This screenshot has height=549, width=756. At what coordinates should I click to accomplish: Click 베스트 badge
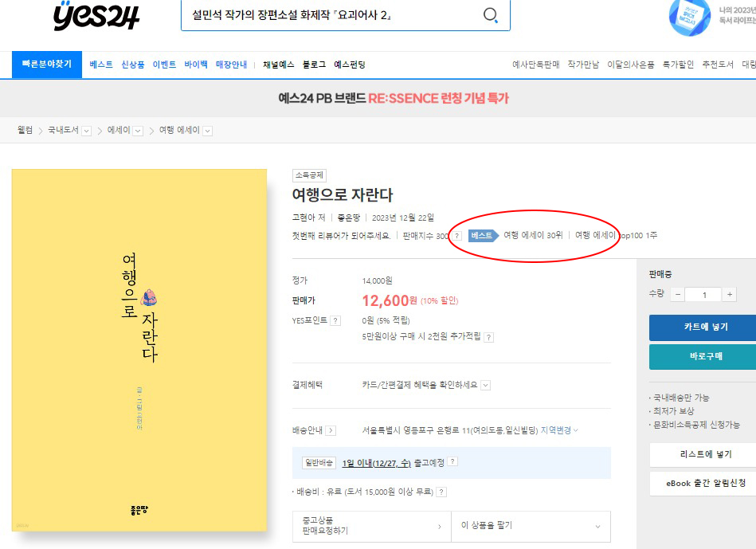pos(483,235)
